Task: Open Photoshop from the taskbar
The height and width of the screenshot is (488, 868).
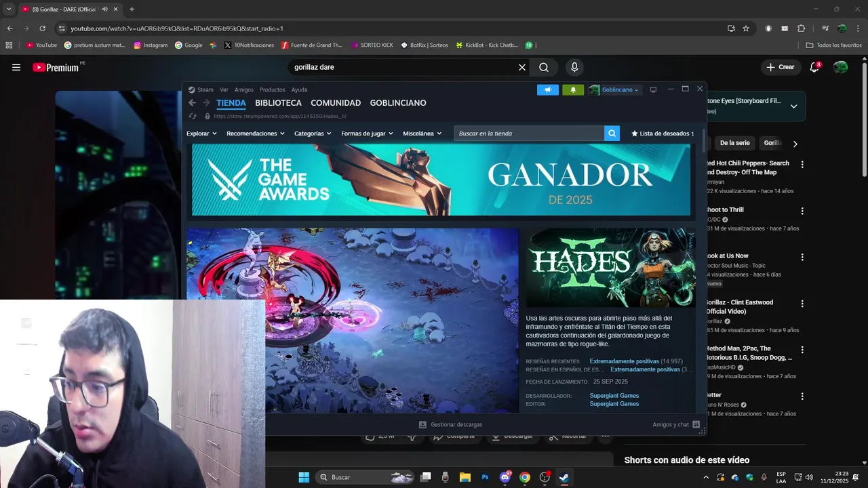Action: 485,477
